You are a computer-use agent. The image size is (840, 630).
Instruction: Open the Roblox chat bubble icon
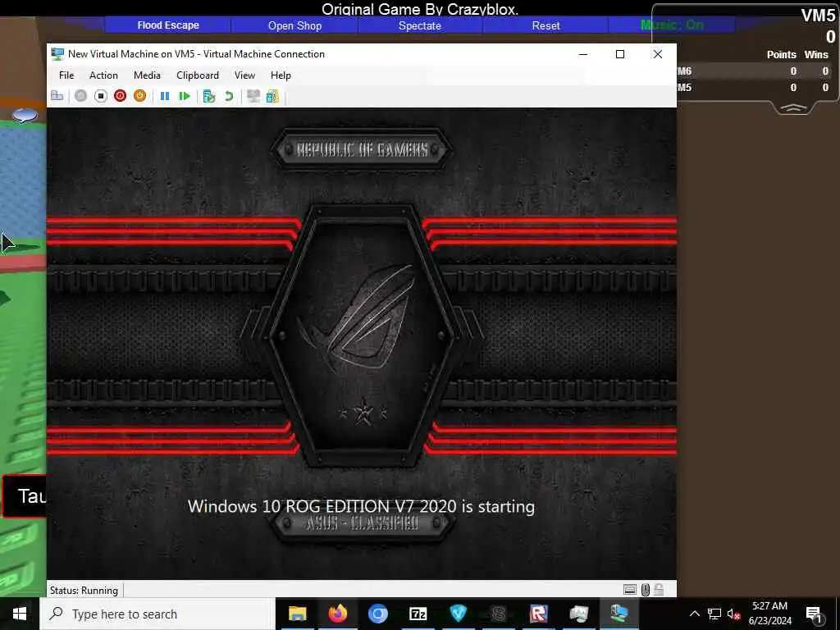[x=25, y=115]
